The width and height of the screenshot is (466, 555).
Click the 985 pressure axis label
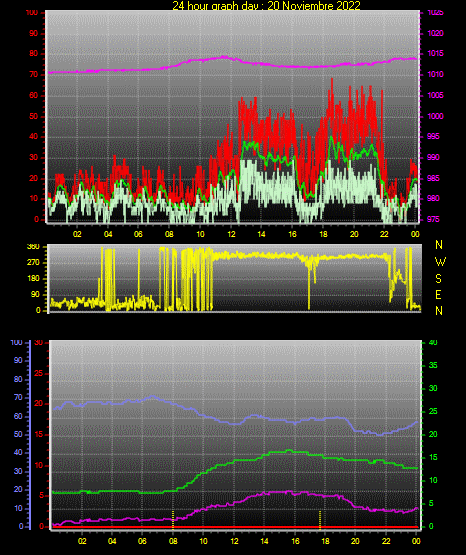pos(433,178)
